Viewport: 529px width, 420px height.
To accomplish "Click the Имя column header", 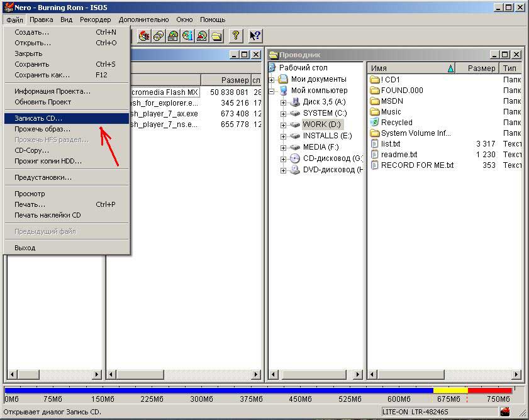I will (411, 69).
